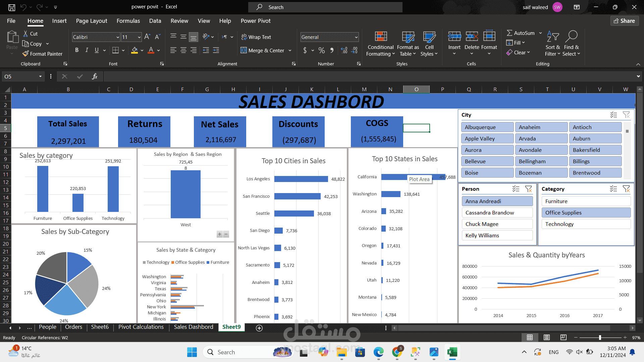The image size is (644, 362).
Task: Click the Undo arrow icon
Action: coord(23,7)
